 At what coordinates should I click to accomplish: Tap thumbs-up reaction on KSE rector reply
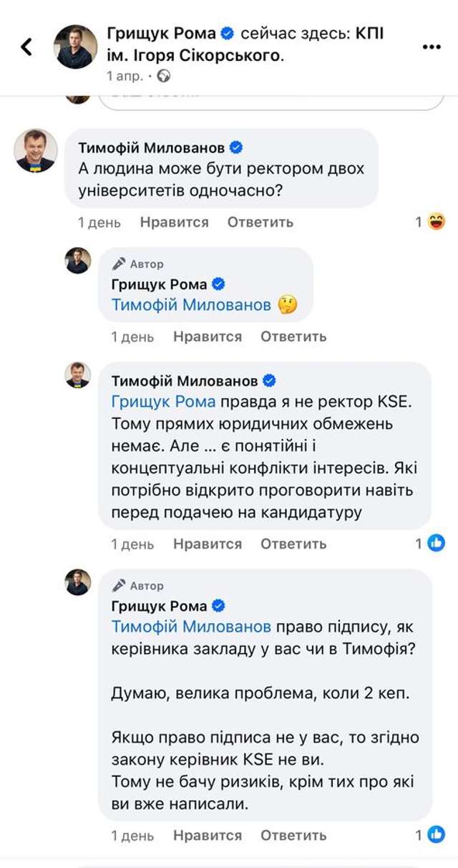tap(436, 544)
